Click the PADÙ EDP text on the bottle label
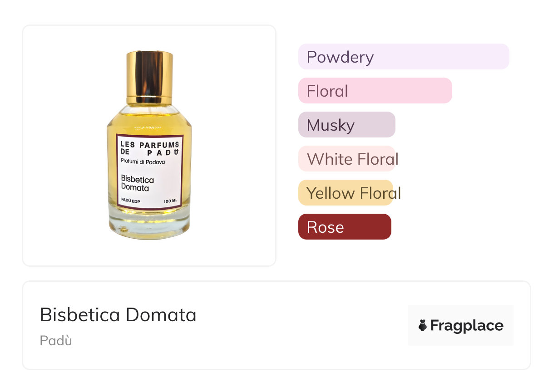The image size is (553, 392). (130, 201)
